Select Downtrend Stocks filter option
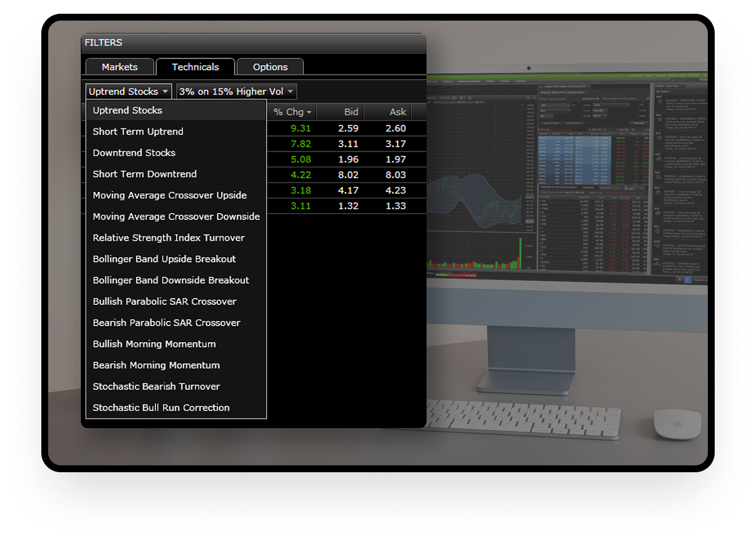Screen dimensions: 756x541 134,153
